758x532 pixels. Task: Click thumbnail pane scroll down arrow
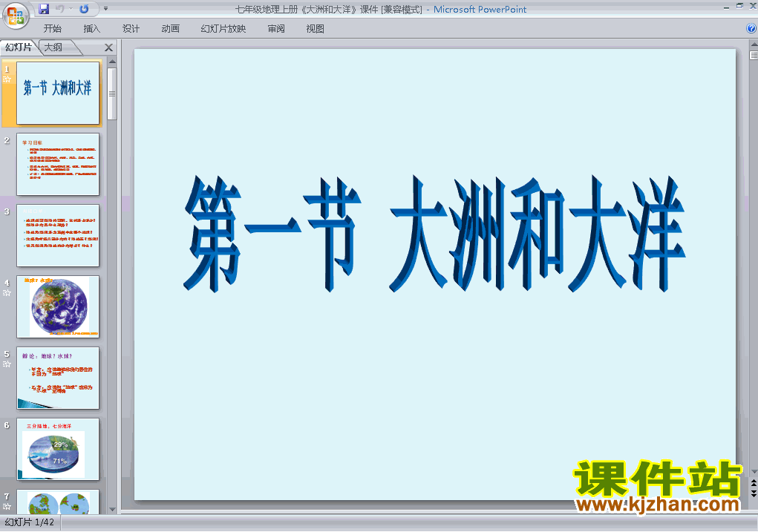coord(112,509)
